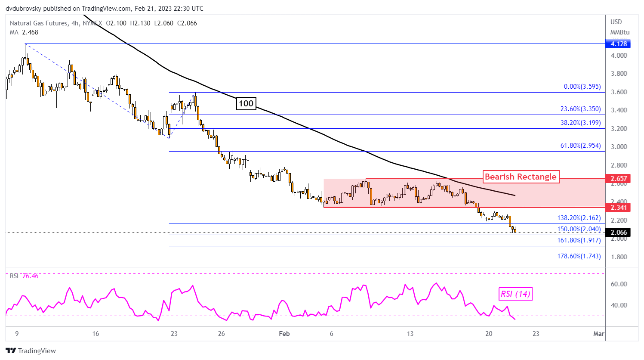The width and height of the screenshot is (644, 360).
Task: Click the 1.800 price axis tick
Action: tap(619, 257)
